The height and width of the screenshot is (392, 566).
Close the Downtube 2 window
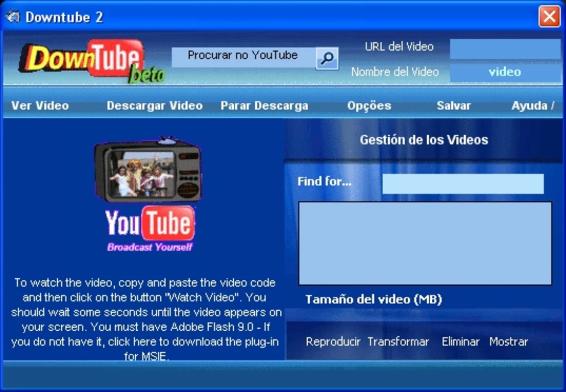pos(549,16)
